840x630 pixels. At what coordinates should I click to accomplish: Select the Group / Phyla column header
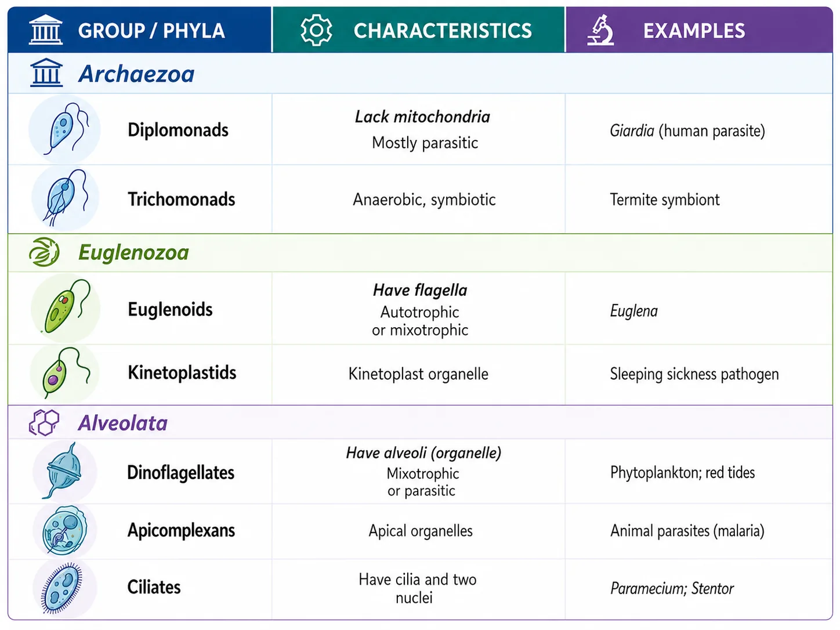[140, 30]
